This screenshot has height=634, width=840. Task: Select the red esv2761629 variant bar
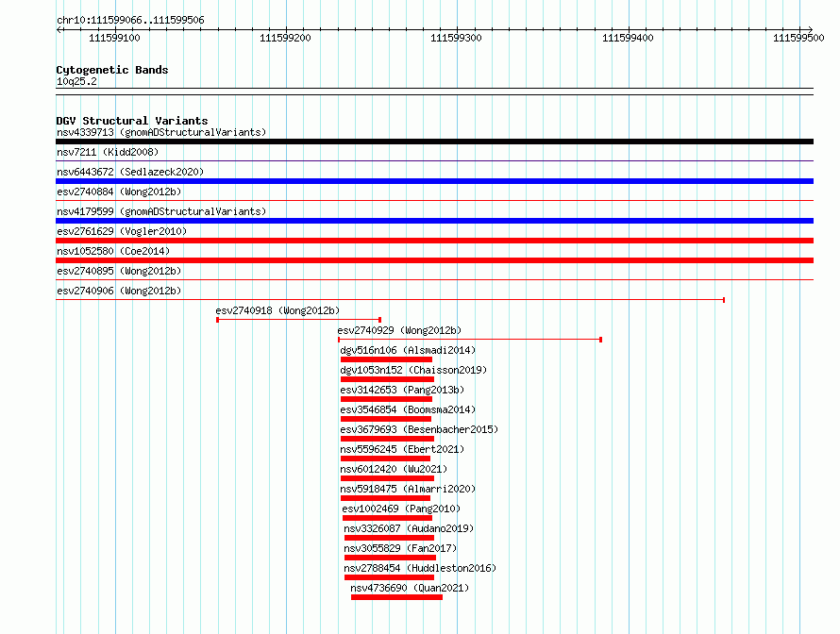point(434,241)
